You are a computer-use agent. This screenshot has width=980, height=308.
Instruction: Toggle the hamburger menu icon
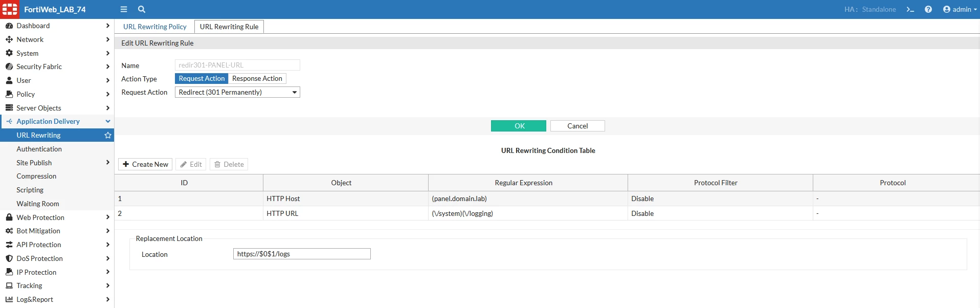coord(124,9)
